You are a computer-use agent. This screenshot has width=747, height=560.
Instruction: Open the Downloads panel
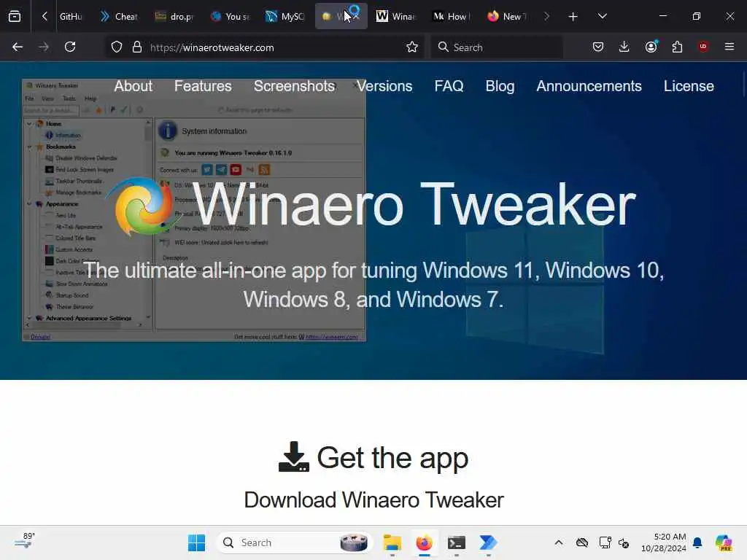624,47
